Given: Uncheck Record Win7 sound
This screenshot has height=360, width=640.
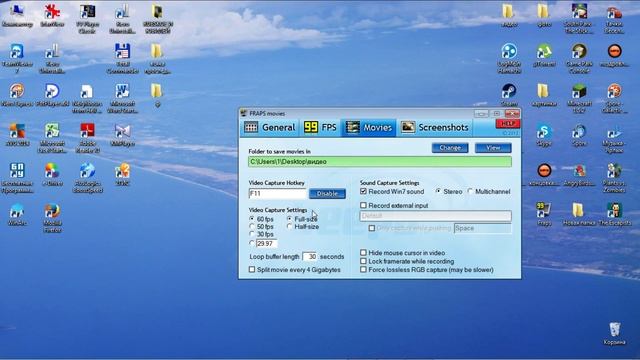Looking at the screenshot, I should (x=363, y=191).
